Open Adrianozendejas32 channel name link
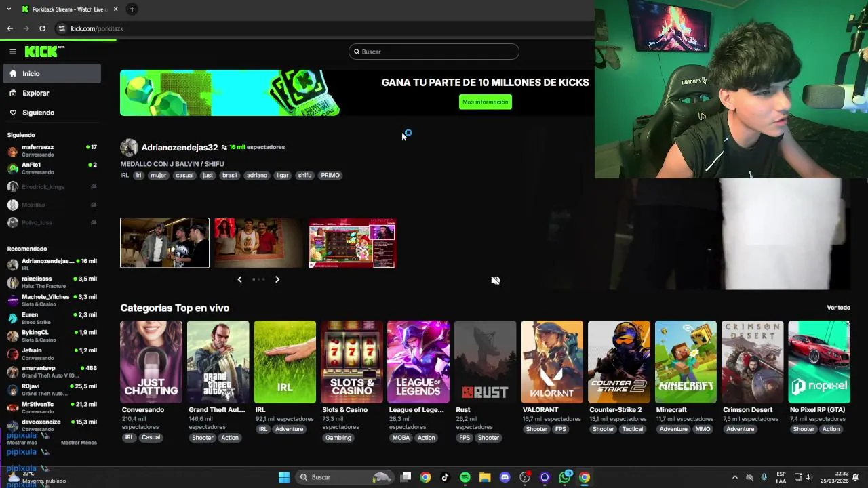 [180, 147]
